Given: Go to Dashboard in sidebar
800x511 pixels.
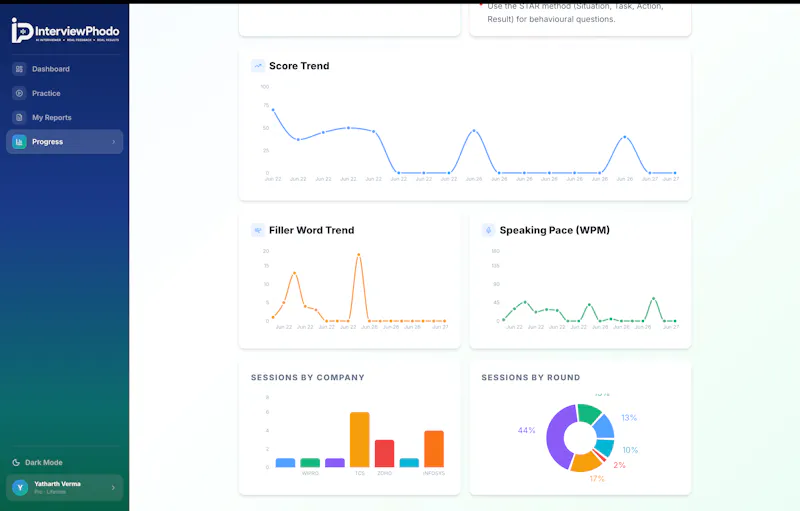Looking at the screenshot, I should click(x=64, y=69).
